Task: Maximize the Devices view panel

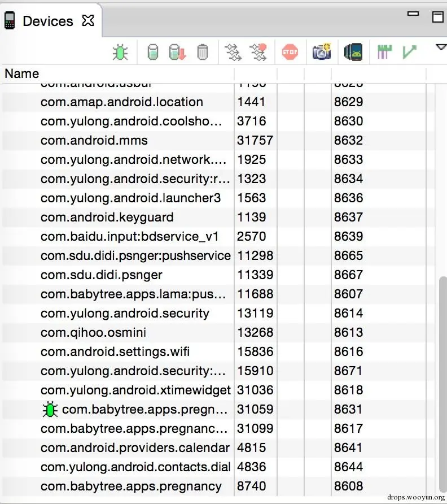Action: 438,17
